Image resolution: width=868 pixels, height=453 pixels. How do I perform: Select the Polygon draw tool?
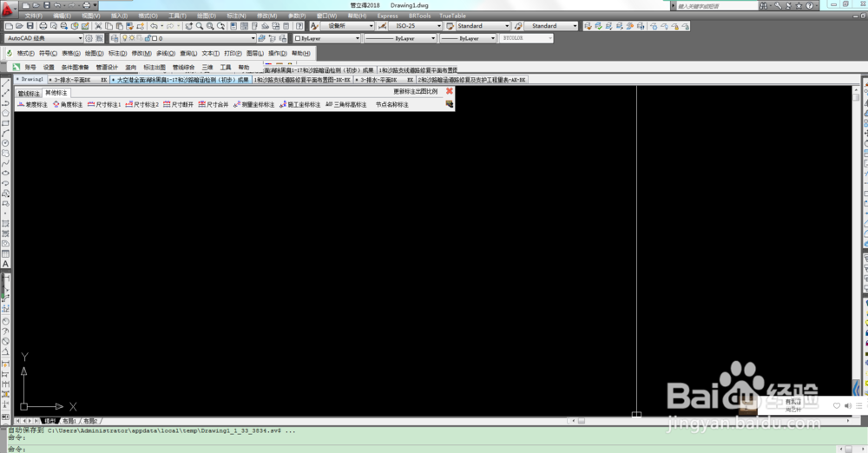click(x=5, y=113)
